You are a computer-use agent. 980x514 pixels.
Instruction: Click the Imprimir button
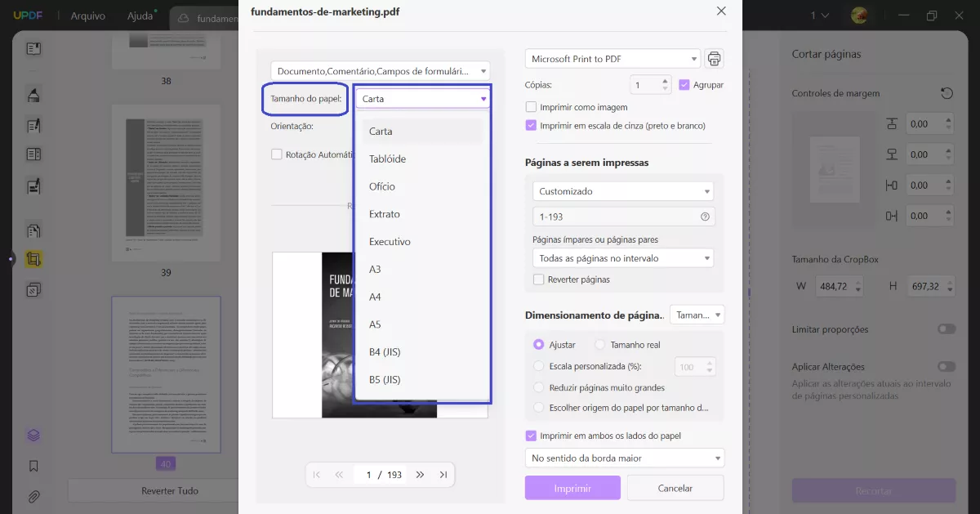[x=572, y=486]
